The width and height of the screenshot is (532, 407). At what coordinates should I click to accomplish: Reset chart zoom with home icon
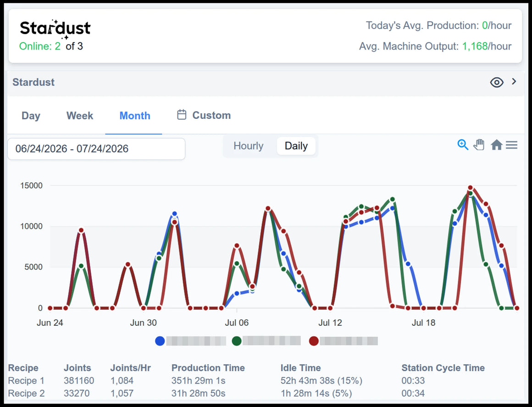pos(496,145)
